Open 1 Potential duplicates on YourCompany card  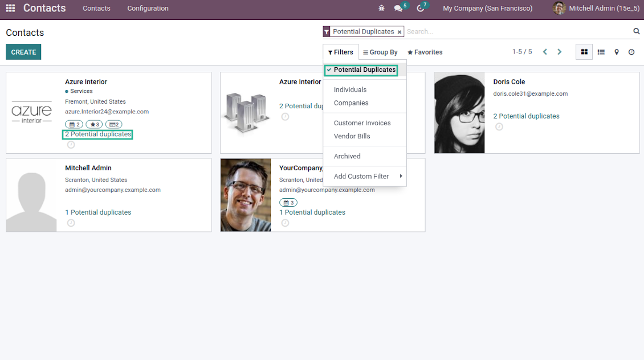point(312,212)
